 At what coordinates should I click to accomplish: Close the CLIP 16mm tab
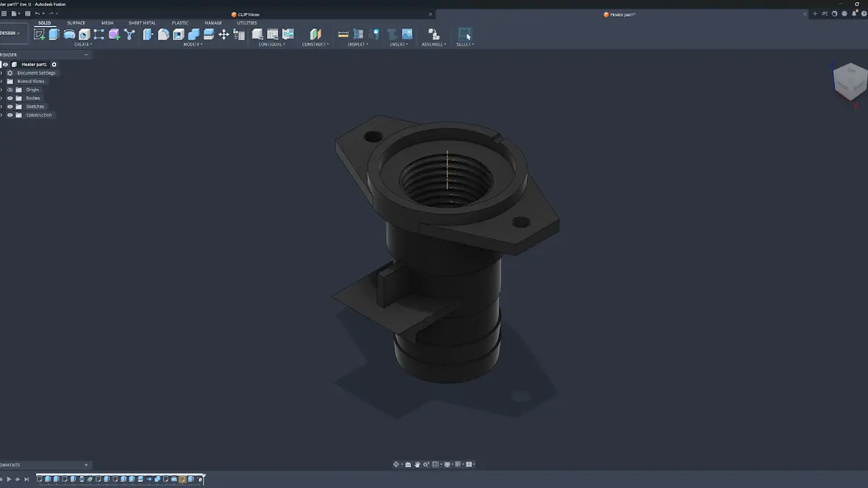(x=431, y=14)
